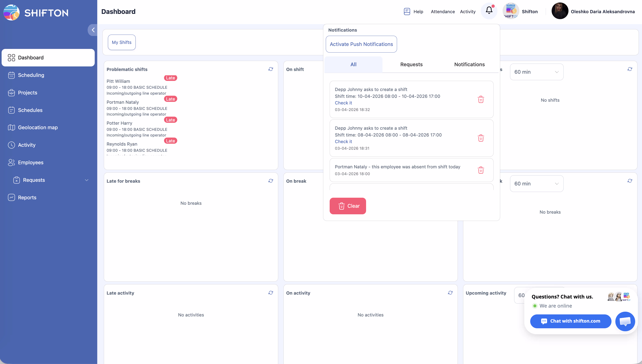Collapse the left sidebar arrow
Image resolution: width=642 pixels, height=364 pixels.
(x=93, y=30)
